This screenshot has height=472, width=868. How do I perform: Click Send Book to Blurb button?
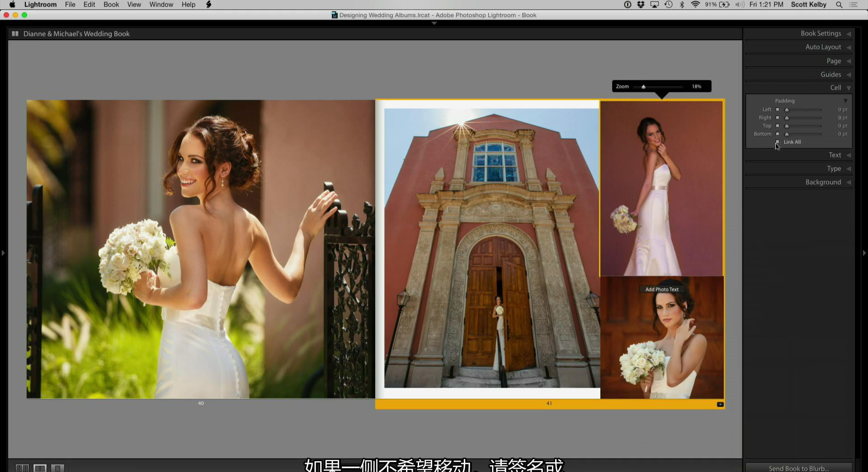(x=798, y=468)
